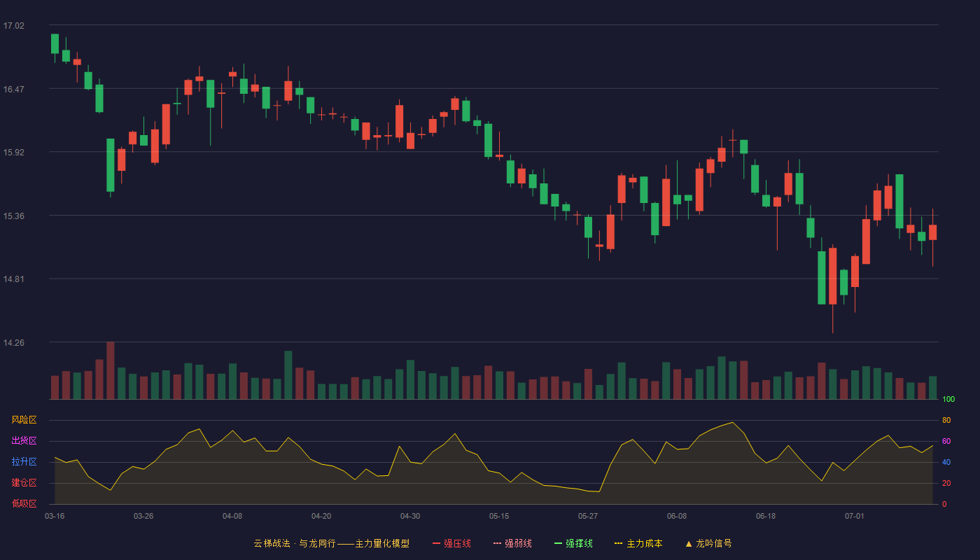
Task: Click the 15.36 price gridline label
Action: pos(13,216)
